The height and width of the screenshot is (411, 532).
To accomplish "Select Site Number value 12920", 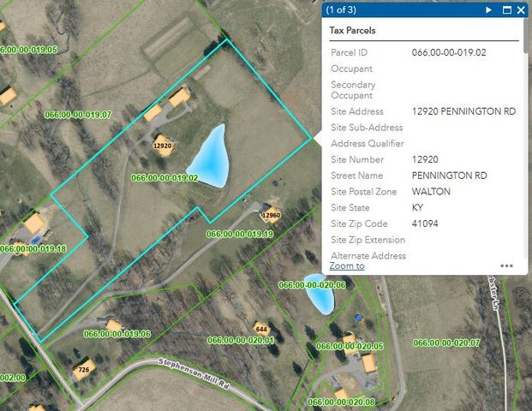I will coord(425,159).
